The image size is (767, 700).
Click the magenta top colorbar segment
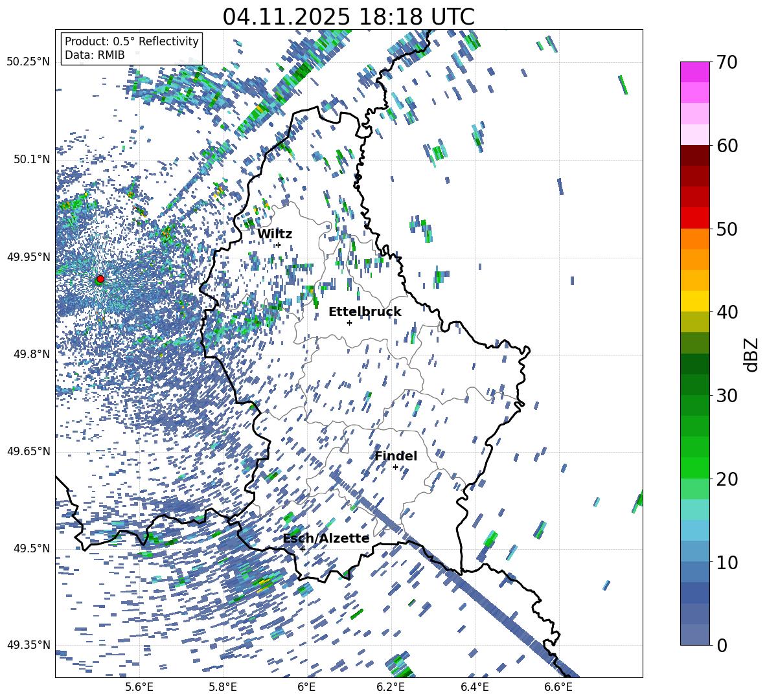pyautogui.click(x=695, y=72)
